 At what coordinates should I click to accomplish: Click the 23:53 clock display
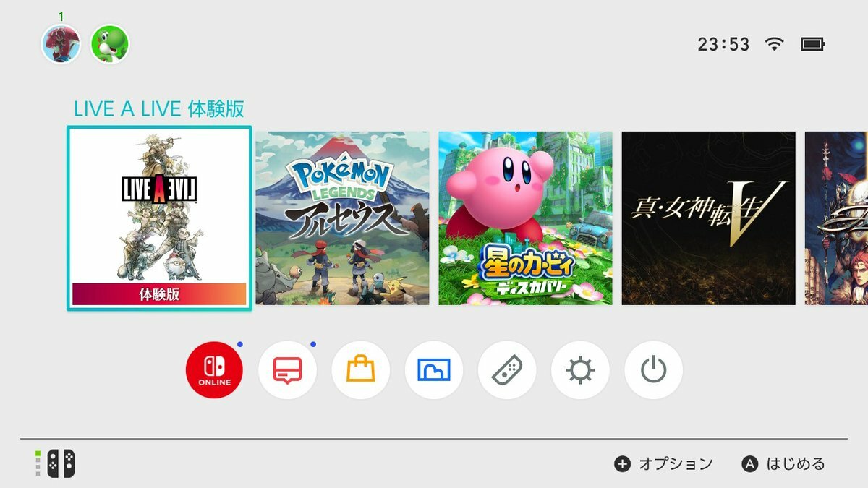[x=723, y=45]
